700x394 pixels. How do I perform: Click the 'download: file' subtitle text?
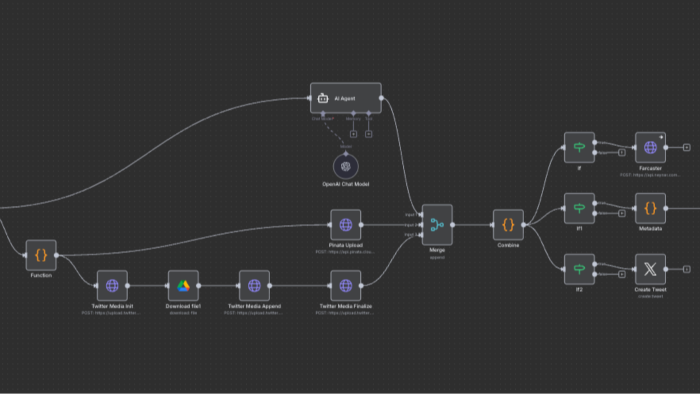(183, 313)
